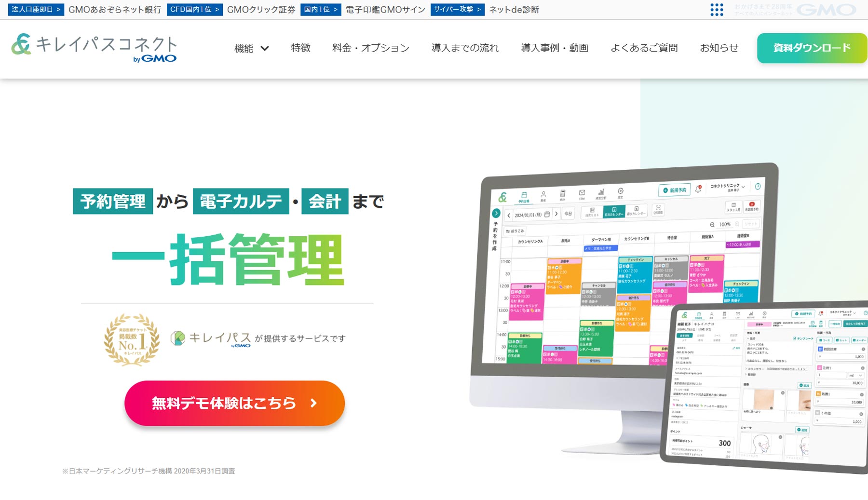The width and height of the screenshot is (868, 500).
Task: Switch to 週次カレンダー view in monitor
Action: coord(636,211)
